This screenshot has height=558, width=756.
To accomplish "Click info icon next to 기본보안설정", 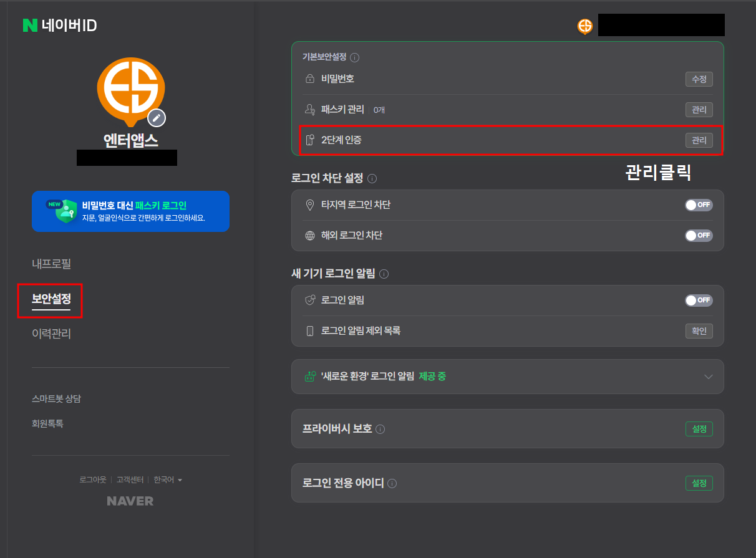I will 355,57.
